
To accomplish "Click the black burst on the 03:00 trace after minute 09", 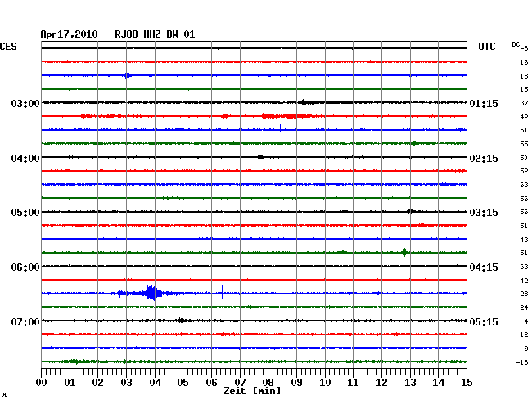I will coord(306,102).
